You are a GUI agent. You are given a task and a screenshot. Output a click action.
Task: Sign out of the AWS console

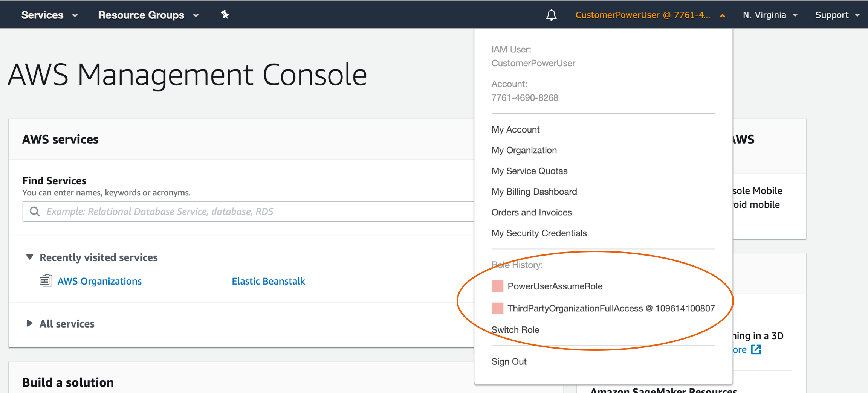(509, 361)
